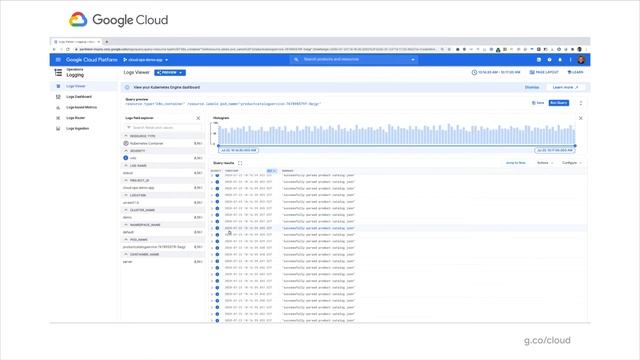Screen dimensions: 640x360
Task: Open the Configure dropdown
Action: click(x=572, y=163)
